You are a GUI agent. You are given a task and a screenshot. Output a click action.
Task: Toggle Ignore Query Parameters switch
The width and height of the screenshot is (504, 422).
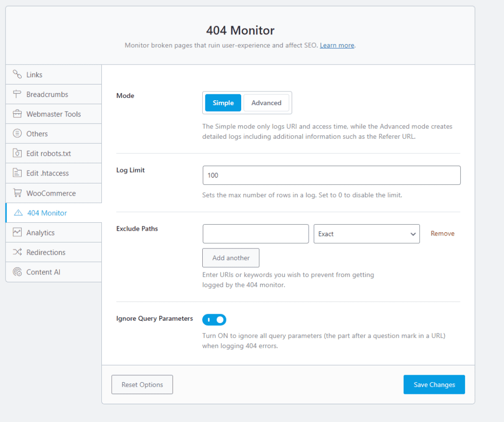click(215, 320)
